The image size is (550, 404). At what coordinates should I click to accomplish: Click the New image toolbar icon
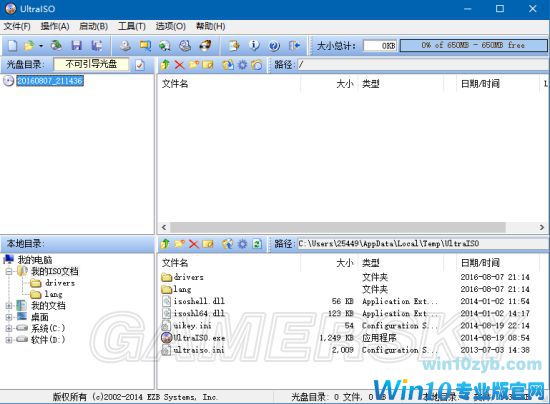click(x=12, y=46)
